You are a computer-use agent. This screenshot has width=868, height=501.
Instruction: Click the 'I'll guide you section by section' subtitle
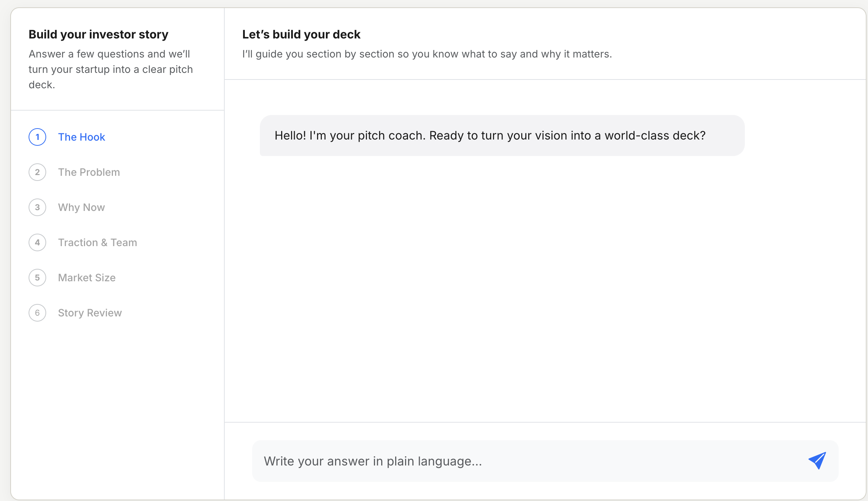click(x=427, y=54)
